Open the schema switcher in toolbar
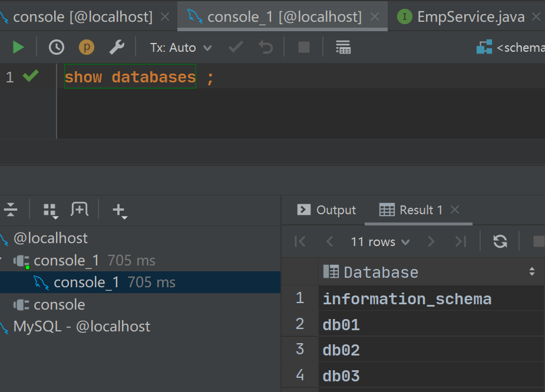The image size is (545, 392). coord(510,47)
